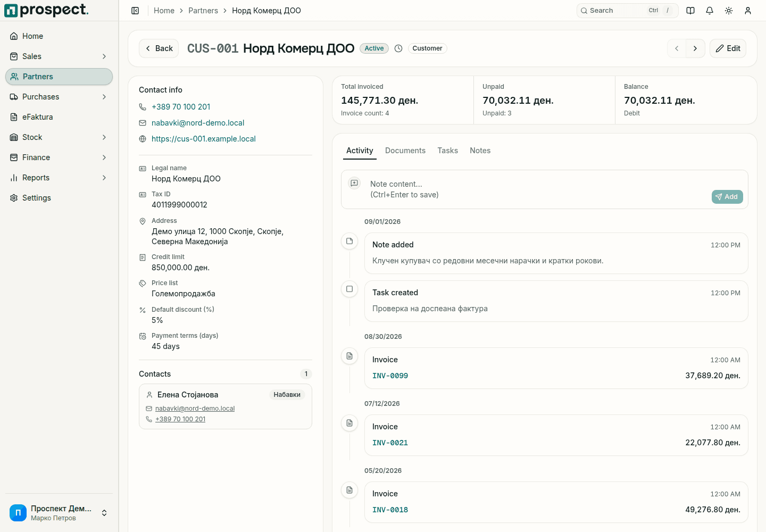Click the INV-0018 invoice timeline icon

pyautogui.click(x=349, y=490)
